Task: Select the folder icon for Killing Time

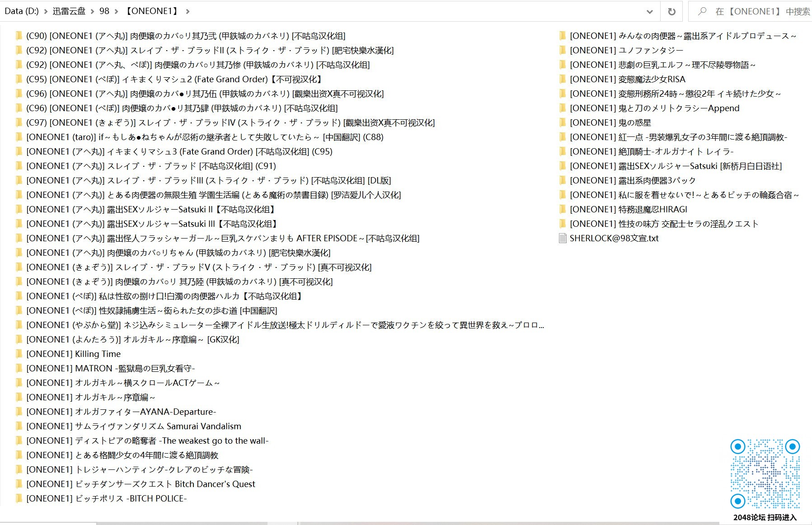Action: [x=19, y=354]
